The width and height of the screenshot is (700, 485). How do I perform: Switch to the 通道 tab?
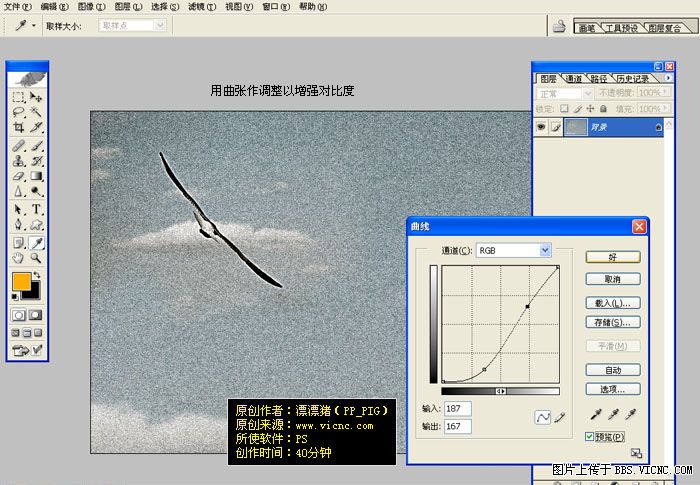574,79
